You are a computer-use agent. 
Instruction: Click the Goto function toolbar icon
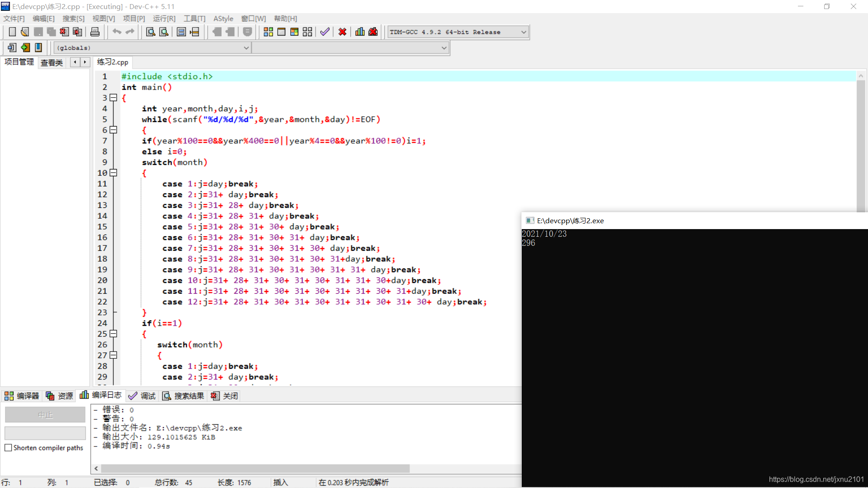click(181, 32)
